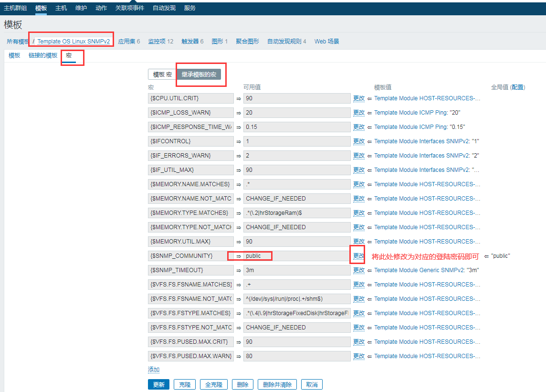Cancel with the 取消 button

coord(312,384)
